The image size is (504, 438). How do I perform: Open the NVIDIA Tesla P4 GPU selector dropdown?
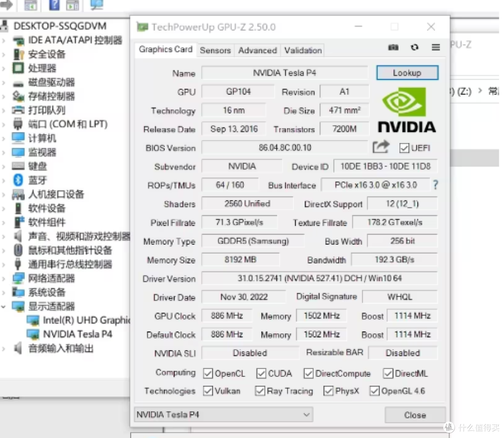pos(224,415)
